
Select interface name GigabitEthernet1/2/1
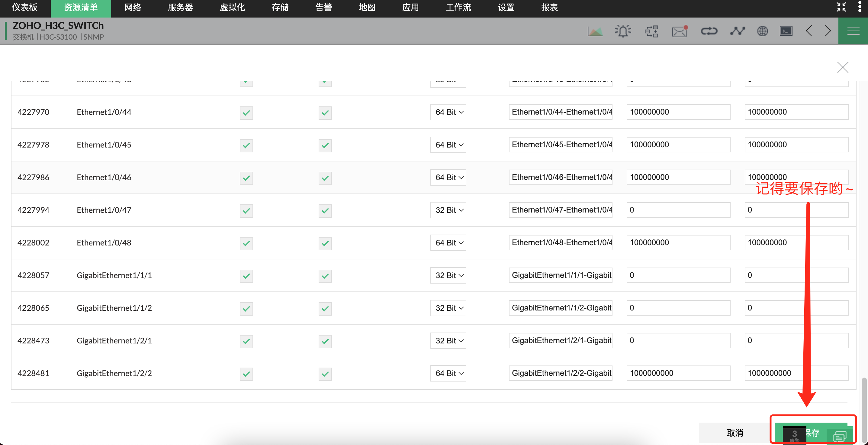point(114,341)
